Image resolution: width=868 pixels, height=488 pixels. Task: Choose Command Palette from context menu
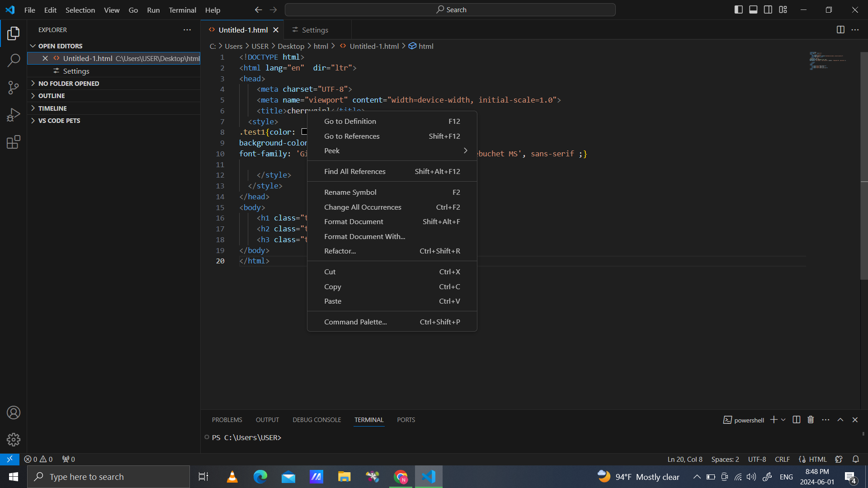click(x=392, y=322)
